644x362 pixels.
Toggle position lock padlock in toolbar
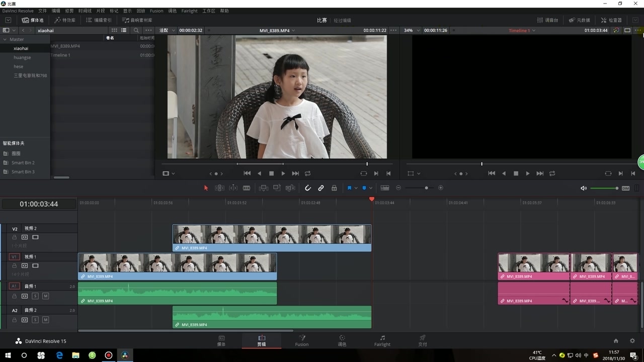[334, 188]
